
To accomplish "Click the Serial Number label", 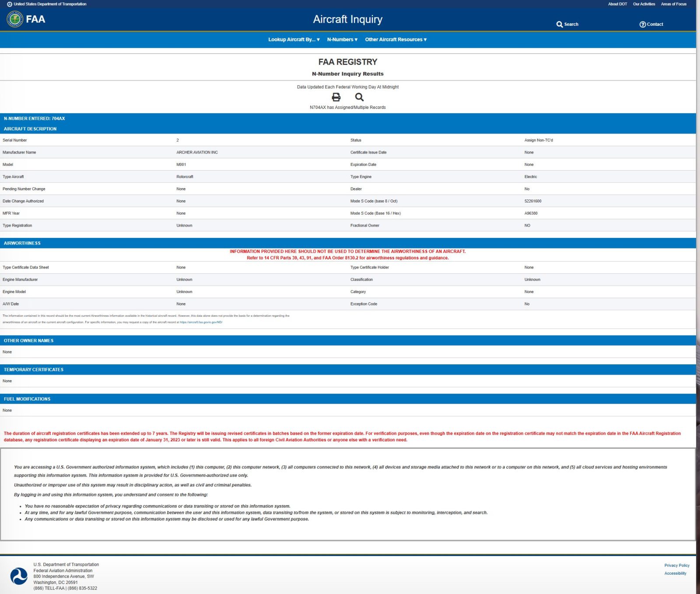I will tap(14, 140).
